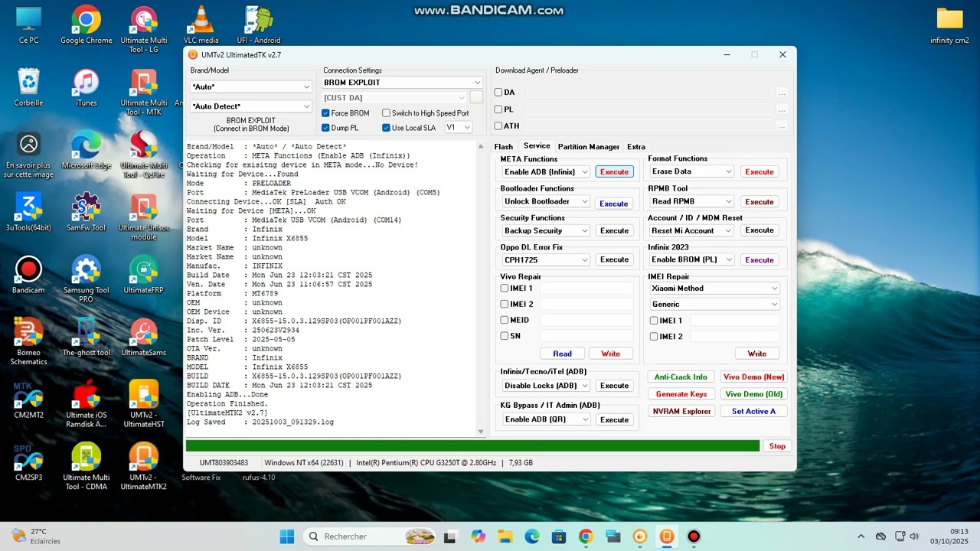Launch VLC media desktop icon
Viewport: 980px width, 551px height.
(x=201, y=24)
